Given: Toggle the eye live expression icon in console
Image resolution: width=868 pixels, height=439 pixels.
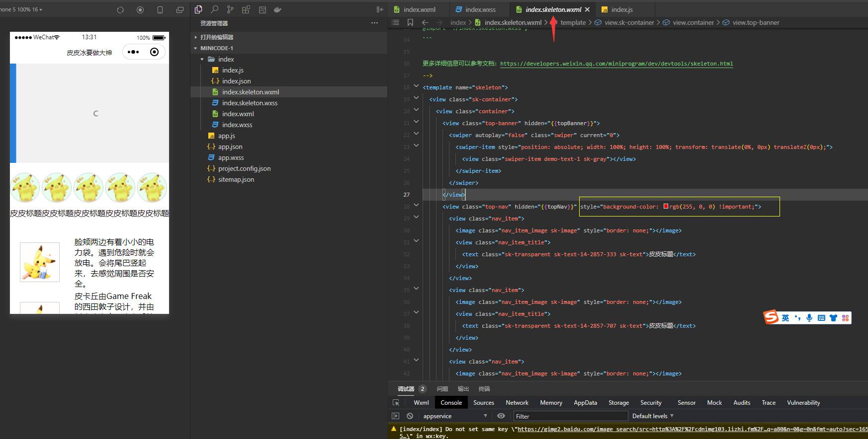Looking at the screenshot, I should click(501, 416).
